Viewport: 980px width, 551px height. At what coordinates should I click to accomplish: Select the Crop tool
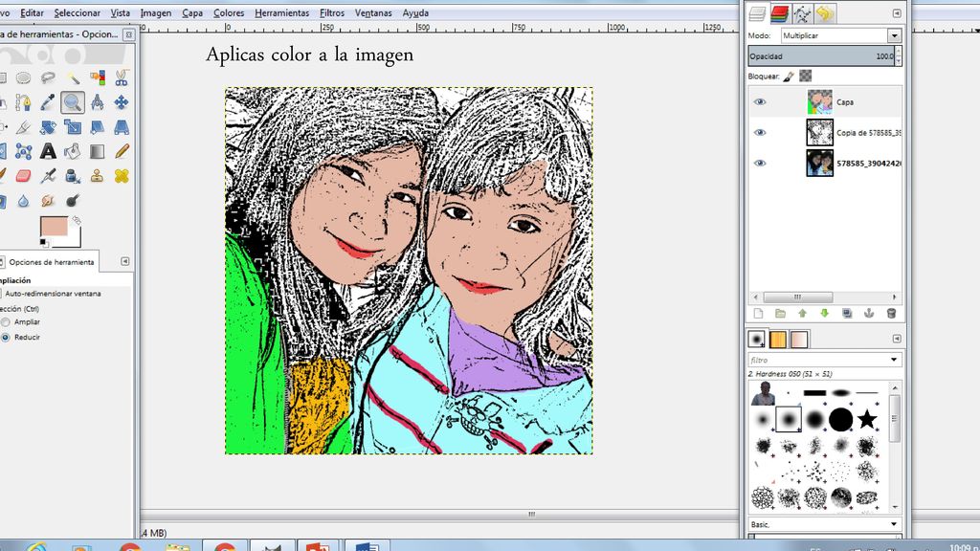(x=23, y=127)
